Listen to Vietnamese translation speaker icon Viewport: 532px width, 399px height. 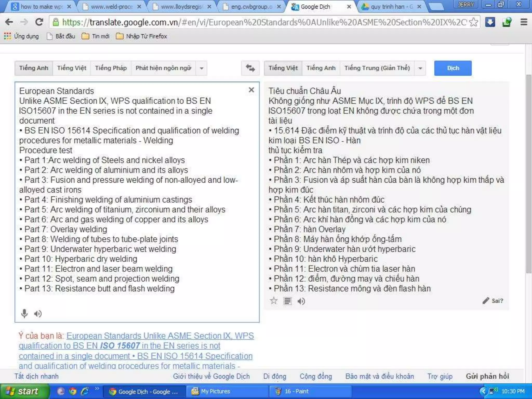pos(301,301)
